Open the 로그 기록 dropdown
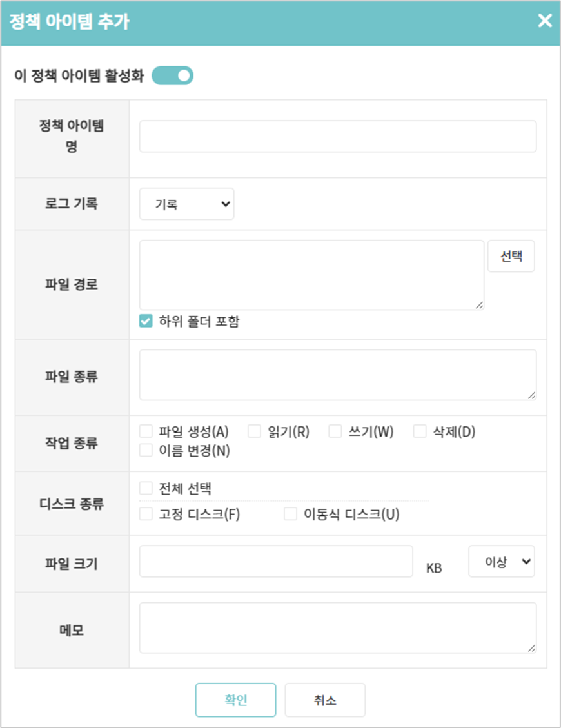Screen dimensions: 561x728 pos(186,204)
